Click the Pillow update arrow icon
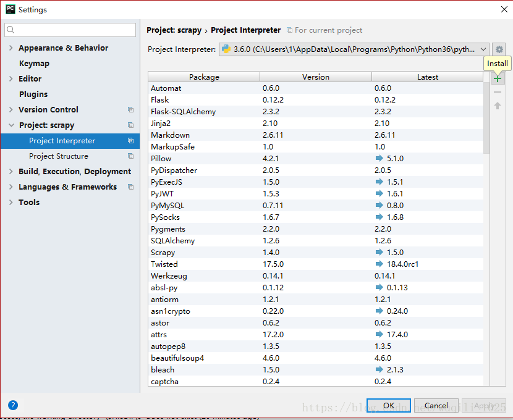Screen dimensions: 513x420 [379, 158]
